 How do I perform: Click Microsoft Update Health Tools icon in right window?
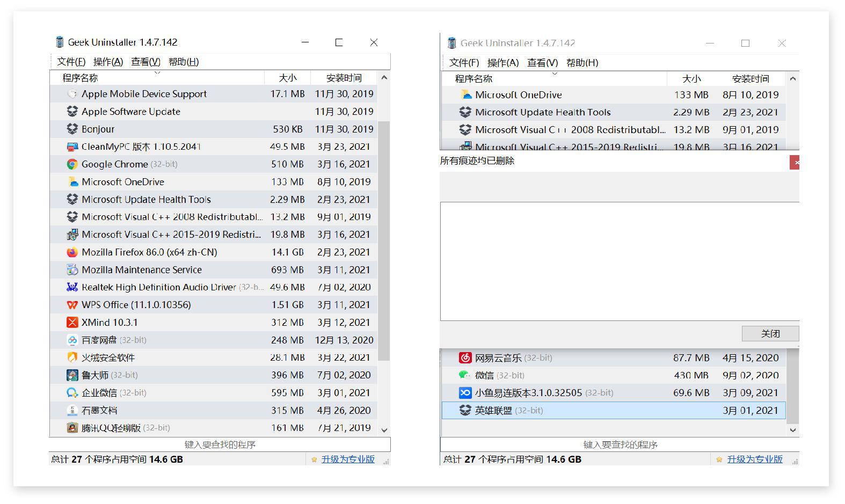(465, 113)
